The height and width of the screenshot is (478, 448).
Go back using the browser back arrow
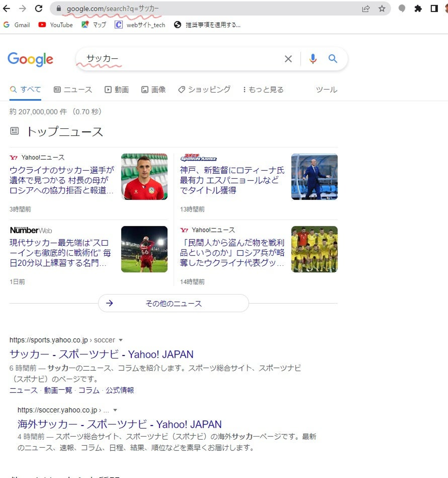6,8
